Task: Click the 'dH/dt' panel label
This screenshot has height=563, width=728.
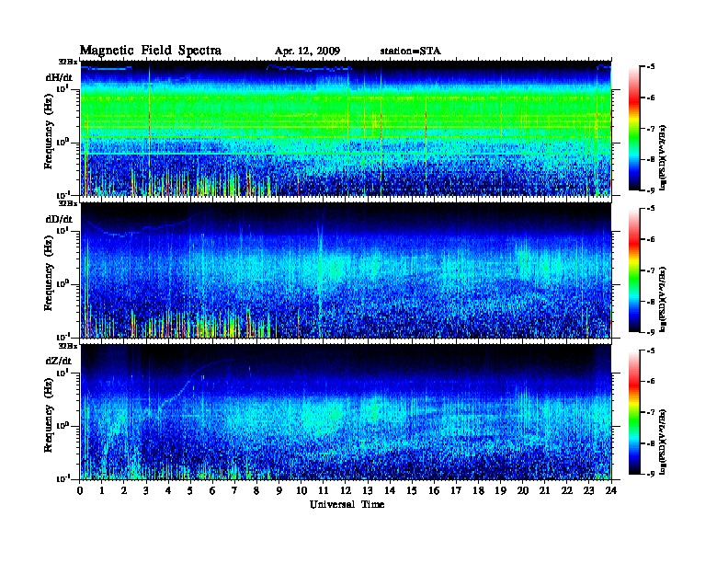Action: (59, 77)
